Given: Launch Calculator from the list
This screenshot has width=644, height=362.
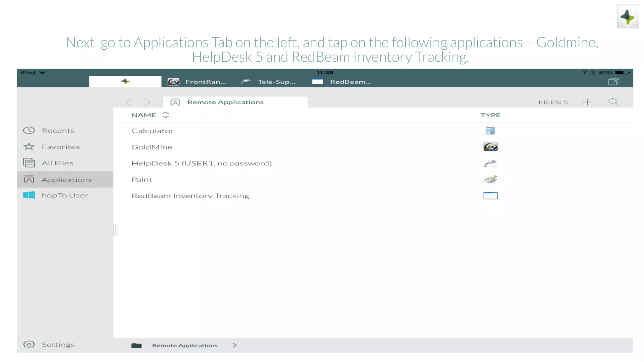Looking at the screenshot, I should coord(373,130).
